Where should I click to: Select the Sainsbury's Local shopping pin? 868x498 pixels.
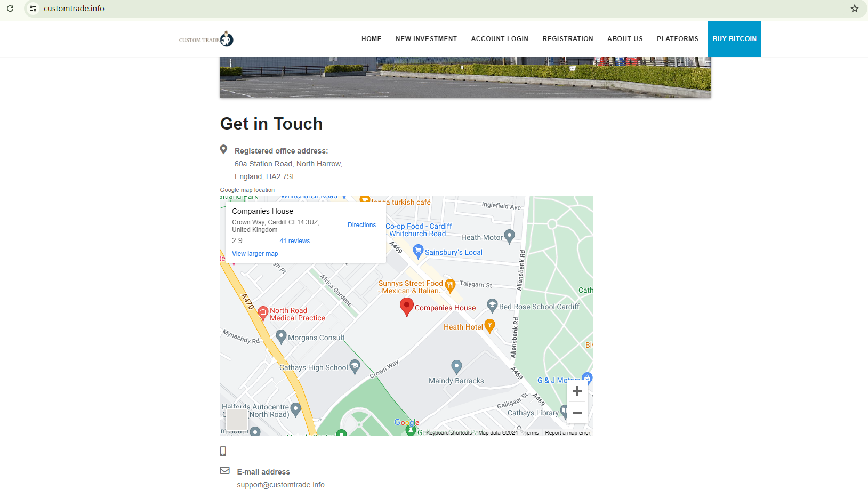pos(418,252)
